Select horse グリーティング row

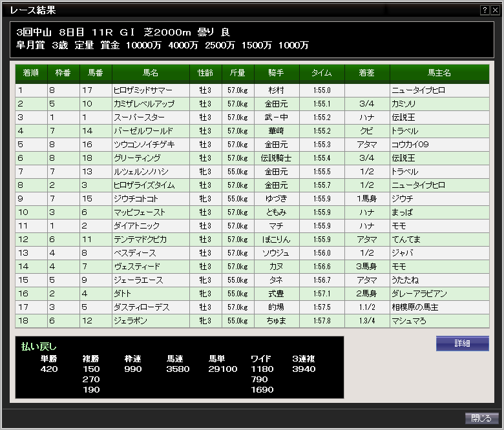[x=252, y=158]
